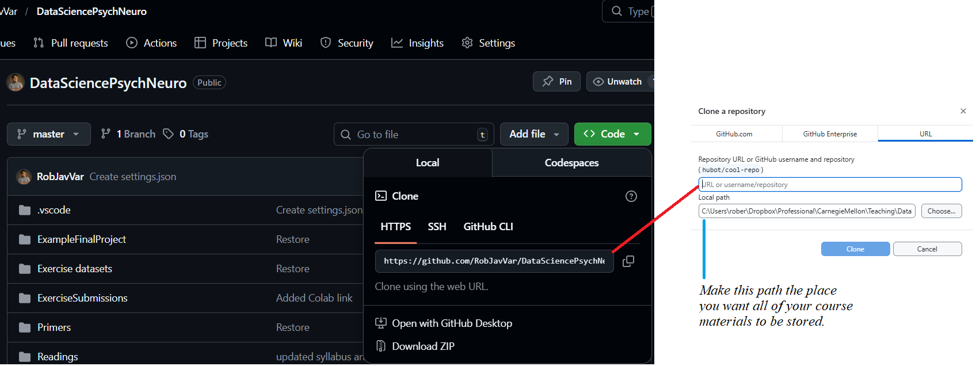Open the Clone help question-mark icon

click(631, 196)
